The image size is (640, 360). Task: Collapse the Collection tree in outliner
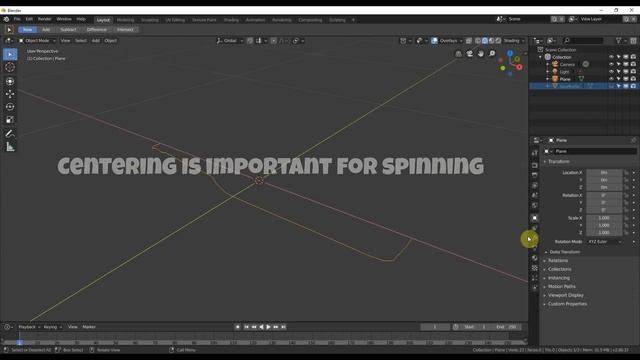(541, 57)
